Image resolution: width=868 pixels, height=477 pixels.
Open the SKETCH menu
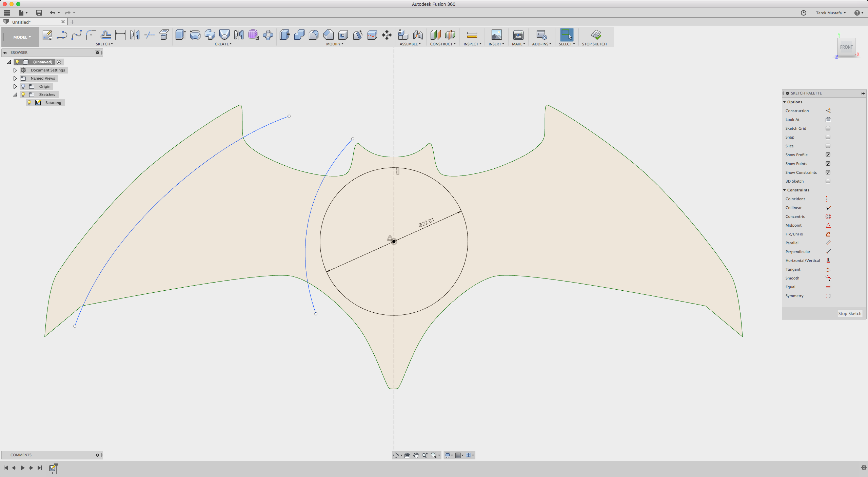click(104, 44)
